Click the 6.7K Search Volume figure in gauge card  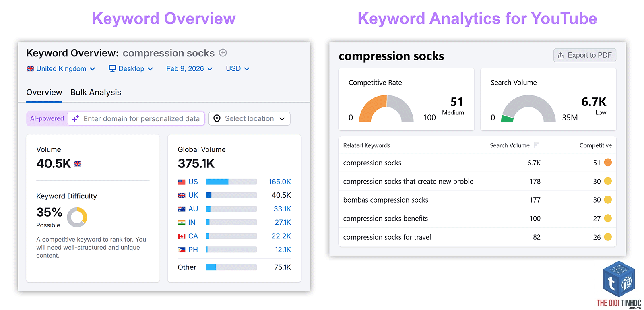pyautogui.click(x=594, y=102)
